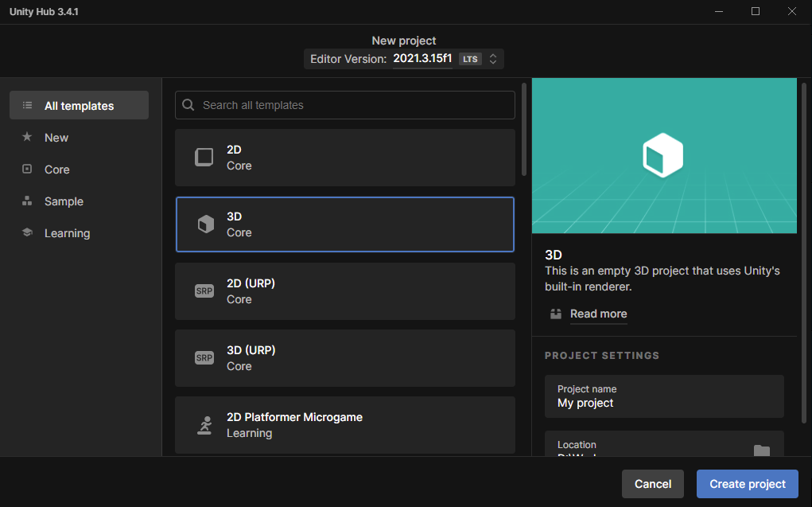Switch to the New templates category
The height and width of the screenshot is (507, 812).
click(80, 138)
